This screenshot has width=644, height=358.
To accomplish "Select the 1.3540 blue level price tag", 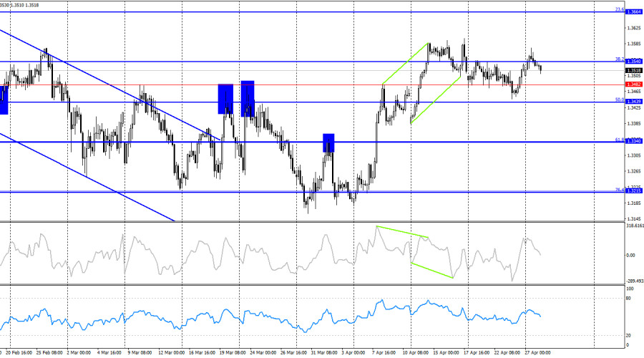I will tap(634, 62).
